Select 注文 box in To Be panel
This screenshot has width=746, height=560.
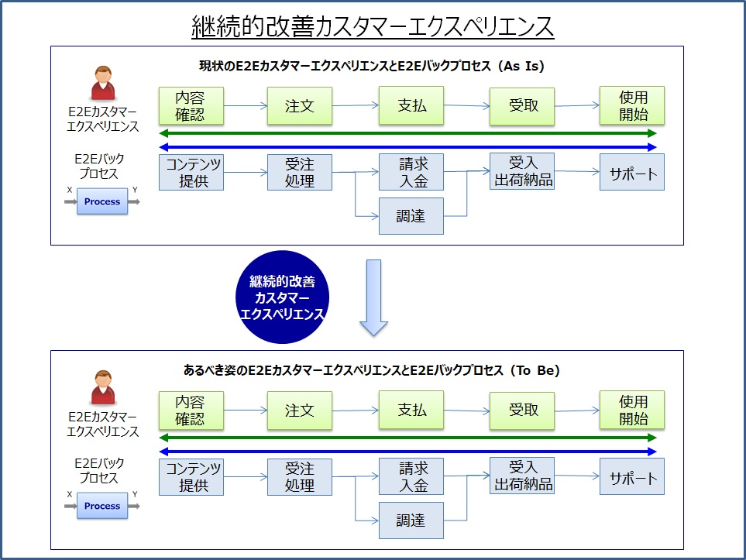pos(300,411)
